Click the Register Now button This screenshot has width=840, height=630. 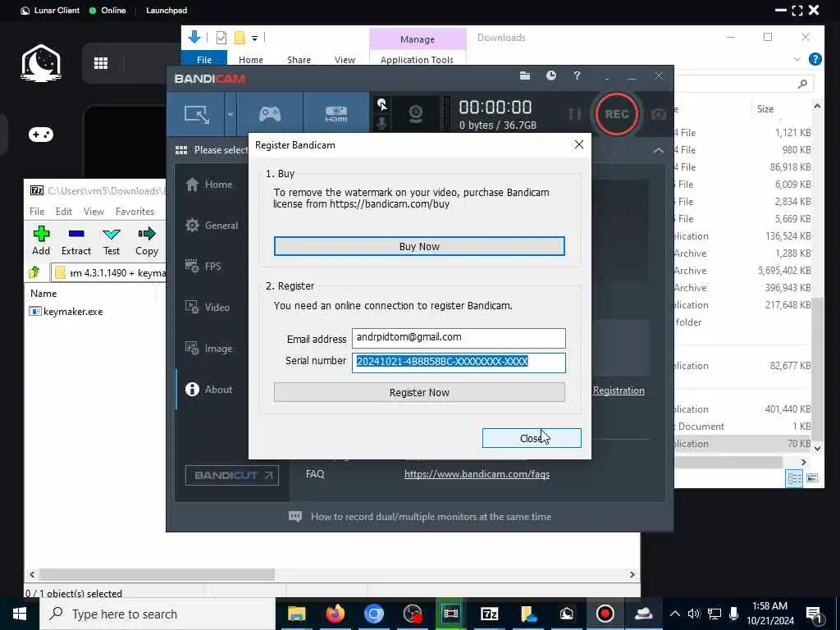click(x=419, y=392)
